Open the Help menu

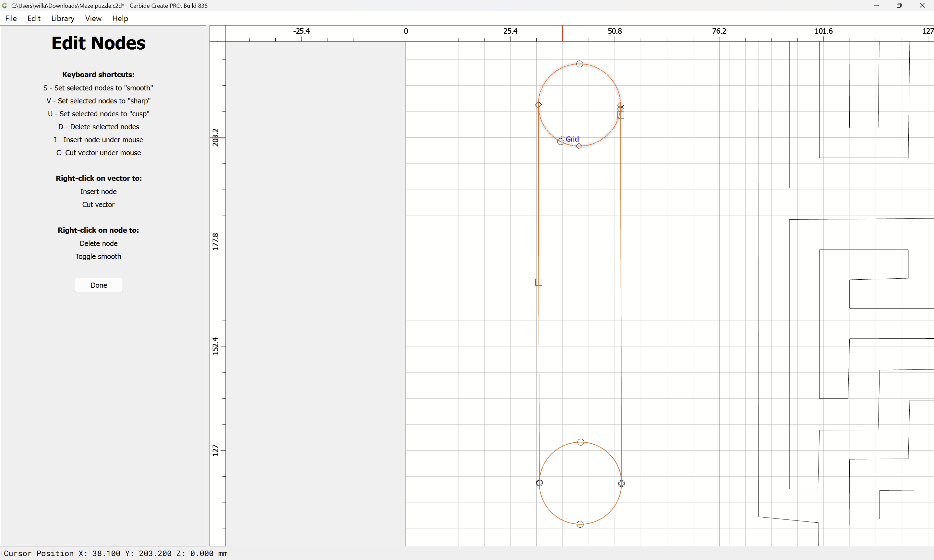120,18
